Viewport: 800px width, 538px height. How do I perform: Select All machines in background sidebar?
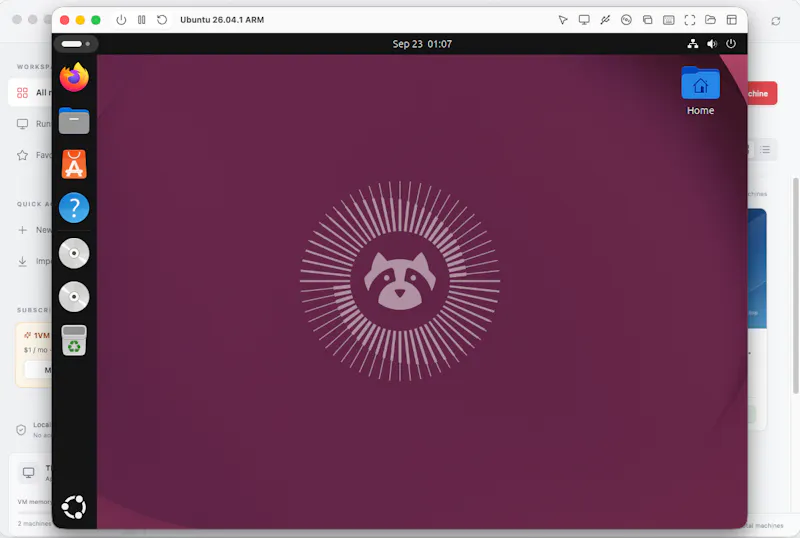[x=31, y=93]
